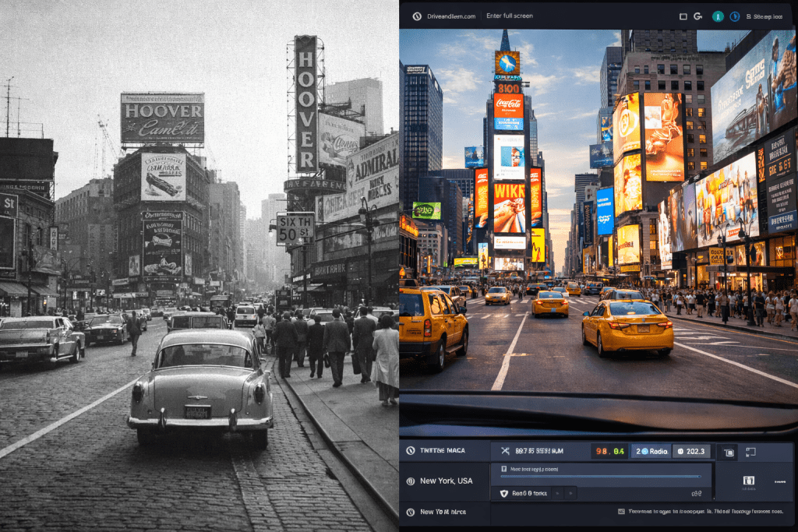Viewport: 798px width, 532px height.
Task: Click the 98.04 frequency display
Action: tap(609, 451)
